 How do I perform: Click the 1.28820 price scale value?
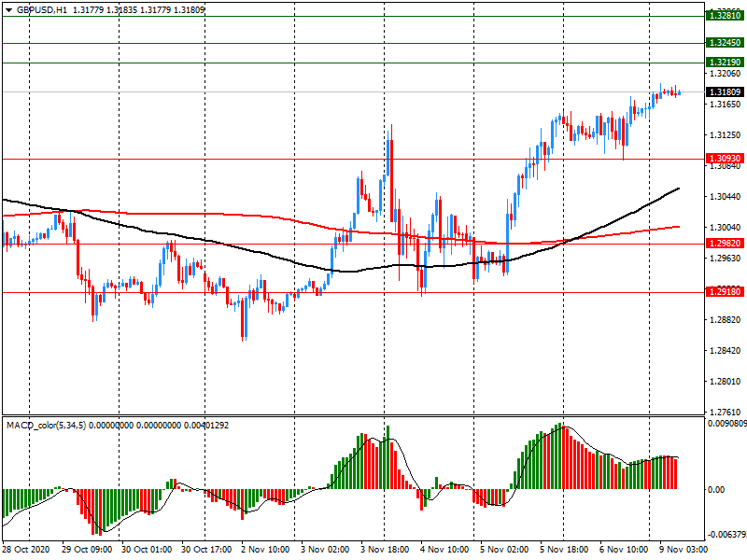pos(726,320)
